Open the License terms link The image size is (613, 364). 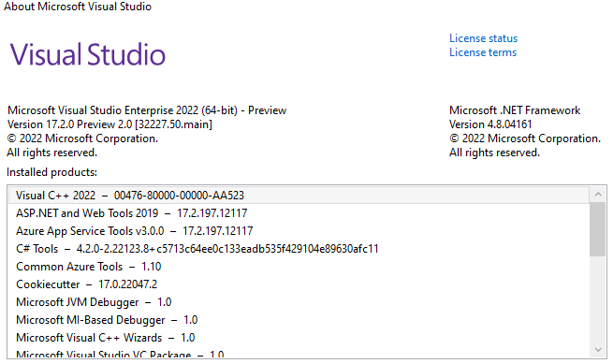(483, 52)
